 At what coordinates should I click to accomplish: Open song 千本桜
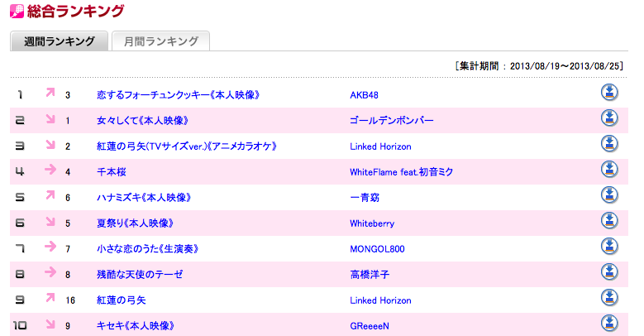[112, 172]
